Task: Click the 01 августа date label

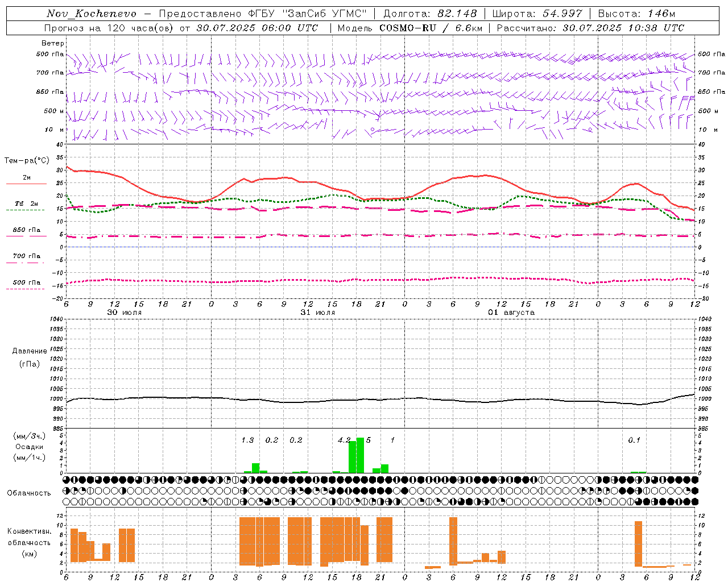Action: click(x=511, y=313)
